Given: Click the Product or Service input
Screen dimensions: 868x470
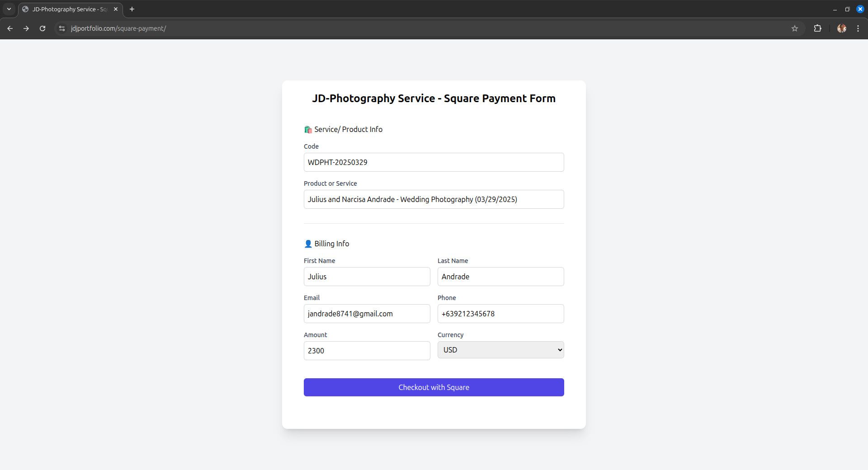Looking at the screenshot, I should coord(434,199).
